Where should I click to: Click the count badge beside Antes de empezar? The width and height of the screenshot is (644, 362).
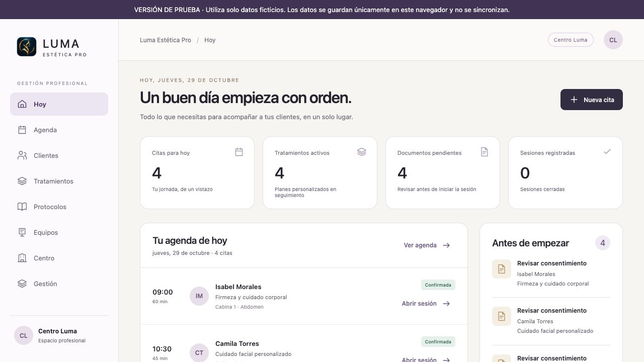click(603, 243)
